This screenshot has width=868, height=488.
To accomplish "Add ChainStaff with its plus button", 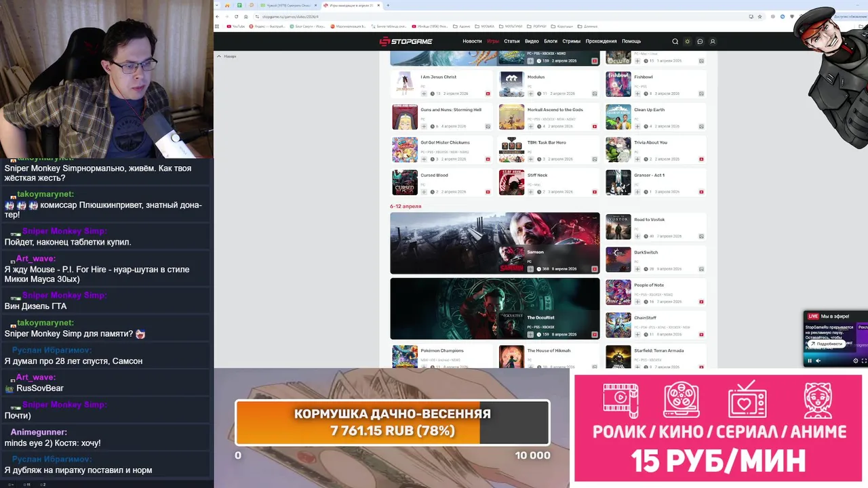I will [x=637, y=334].
